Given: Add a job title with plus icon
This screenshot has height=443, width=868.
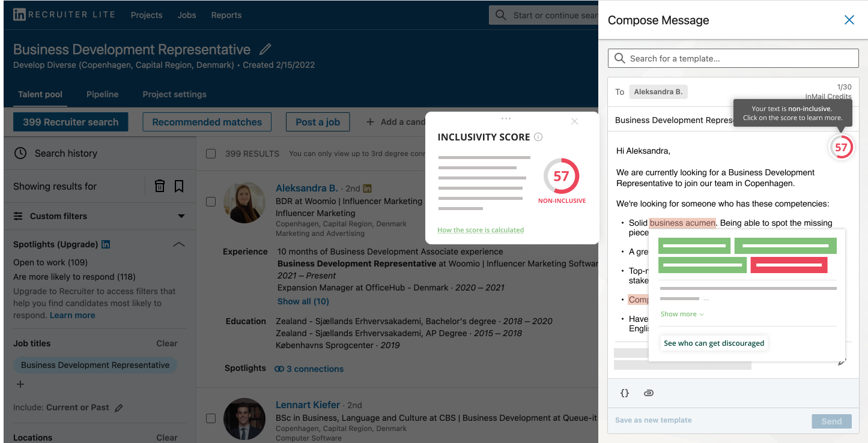Looking at the screenshot, I should (20, 384).
